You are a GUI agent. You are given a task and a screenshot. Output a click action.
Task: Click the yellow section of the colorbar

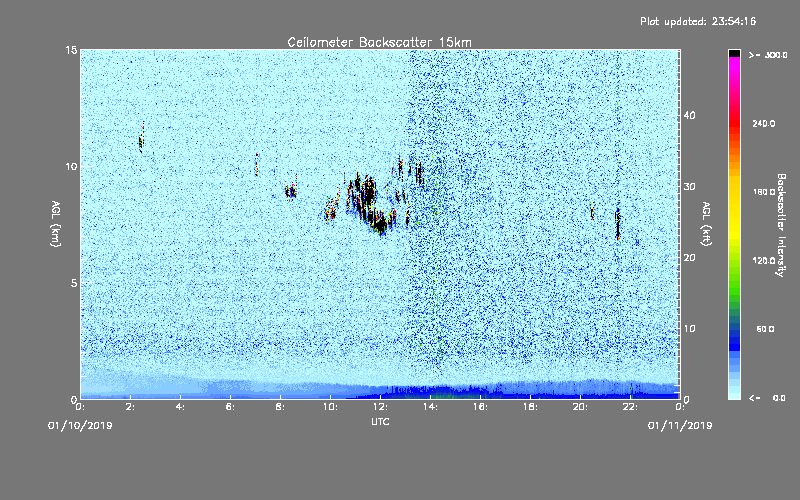[x=734, y=209]
